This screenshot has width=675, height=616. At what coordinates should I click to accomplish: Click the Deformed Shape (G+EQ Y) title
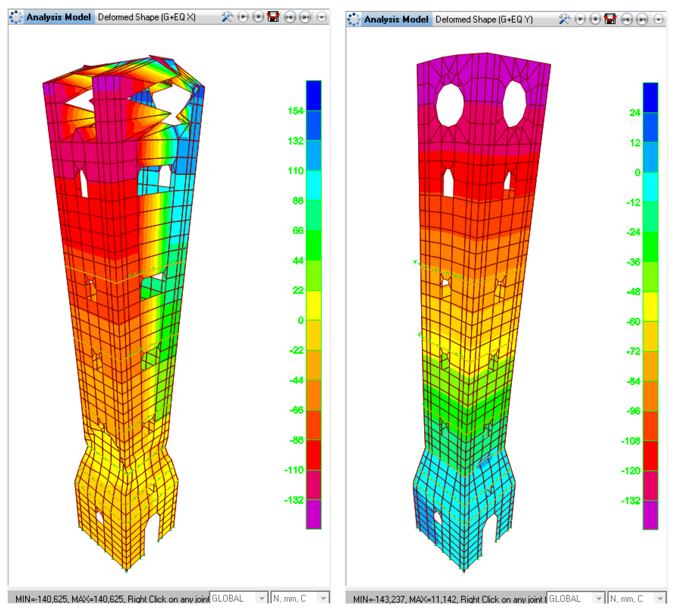click(x=484, y=19)
